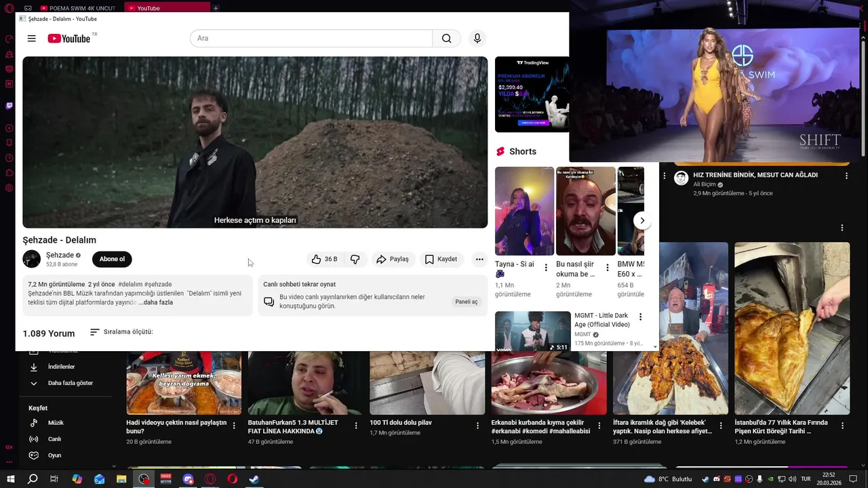Run search with the magnifier button
The image size is (868, 488).
(446, 39)
